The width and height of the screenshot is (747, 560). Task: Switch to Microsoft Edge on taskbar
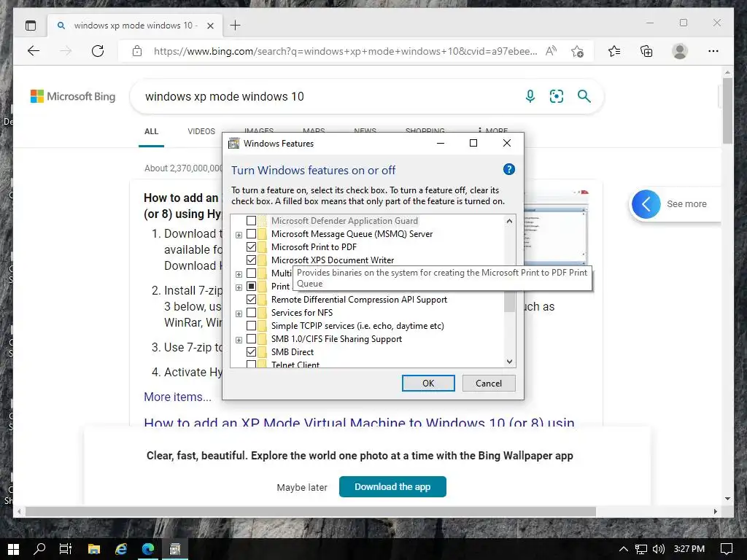pyautogui.click(x=148, y=549)
